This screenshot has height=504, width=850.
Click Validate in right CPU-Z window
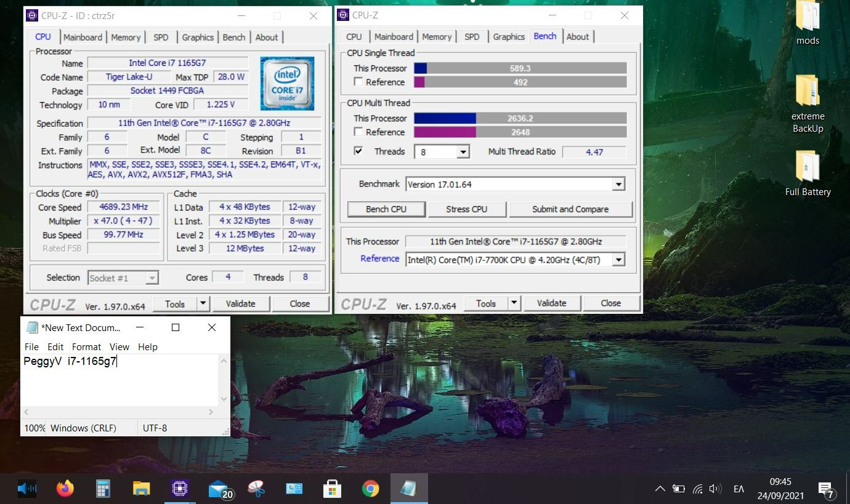pyautogui.click(x=551, y=303)
